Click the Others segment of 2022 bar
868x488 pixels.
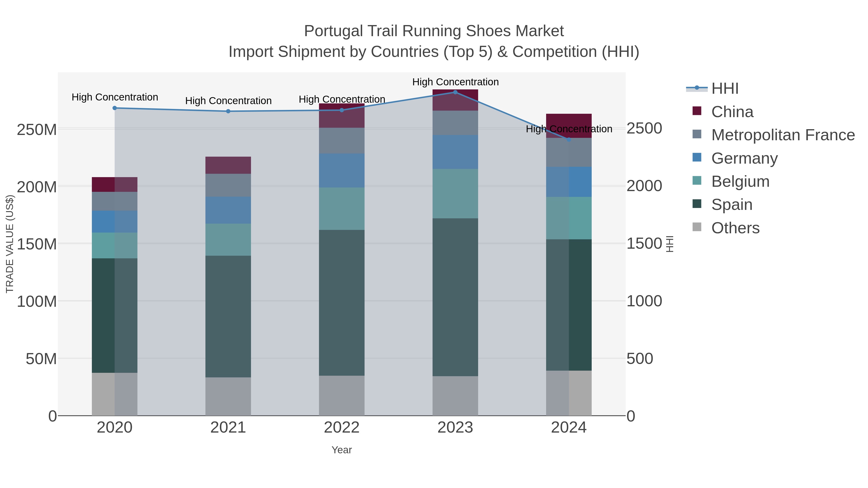click(x=342, y=396)
